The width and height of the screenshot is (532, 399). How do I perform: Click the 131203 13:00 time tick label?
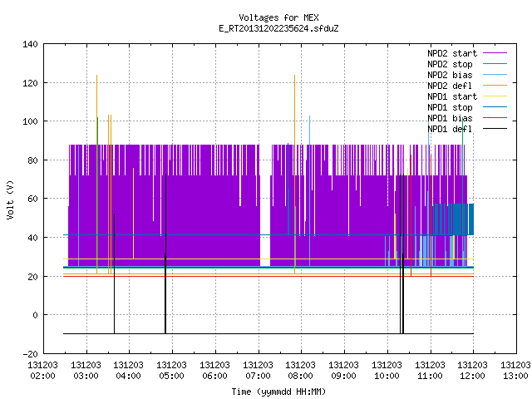[x=515, y=370]
